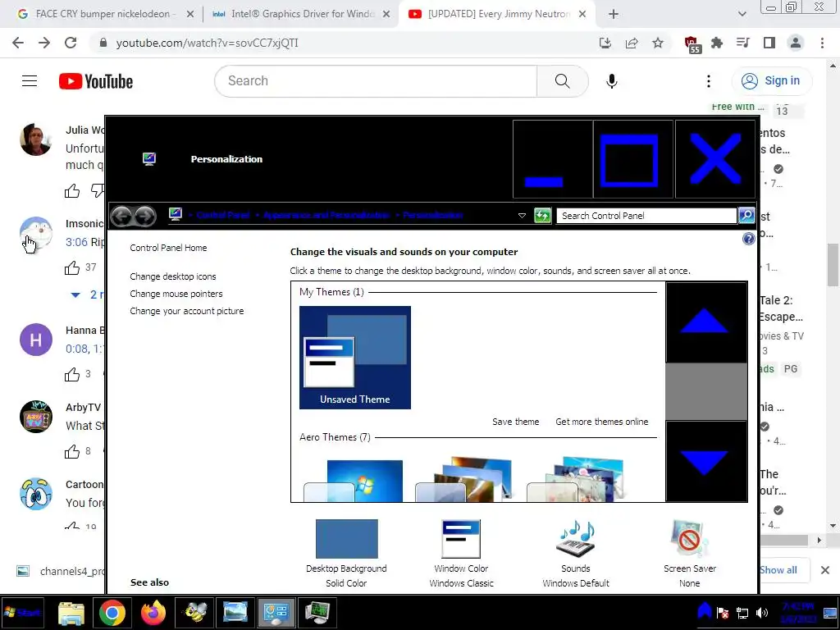
Task: Open the YouTube hamburger guide menu
Action: (x=30, y=81)
